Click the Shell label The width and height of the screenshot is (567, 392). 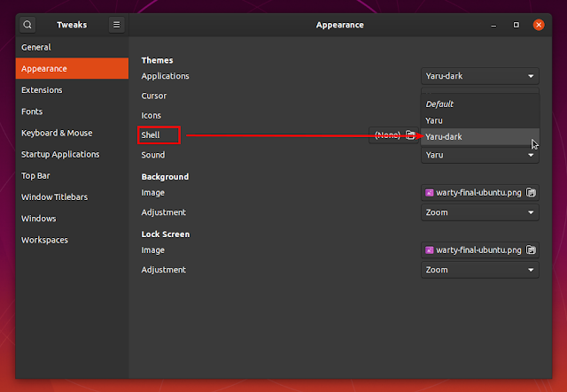coord(151,135)
